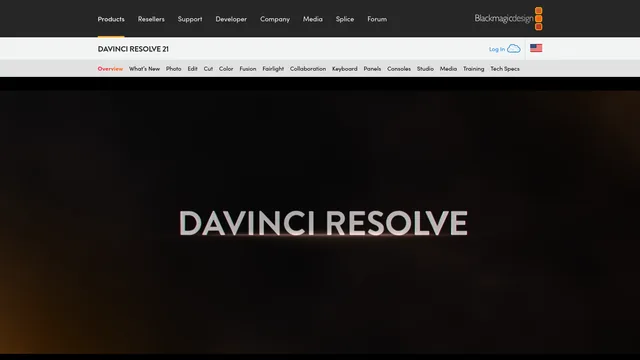Switch to the Color tab
This screenshot has height=360, width=640.
pyautogui.click(x=226, y=69)
